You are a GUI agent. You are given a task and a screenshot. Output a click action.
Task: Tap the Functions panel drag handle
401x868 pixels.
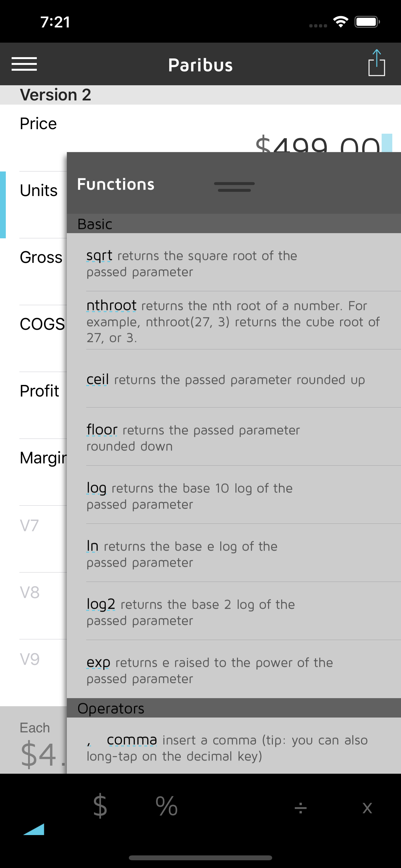234,187
